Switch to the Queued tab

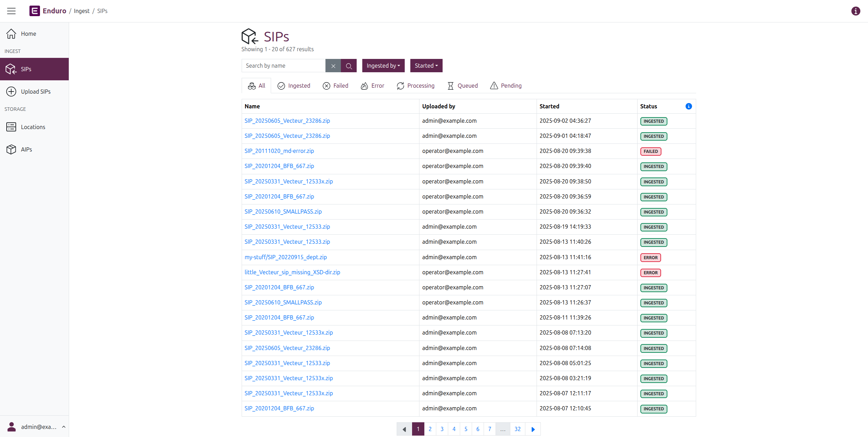[463, 86]
